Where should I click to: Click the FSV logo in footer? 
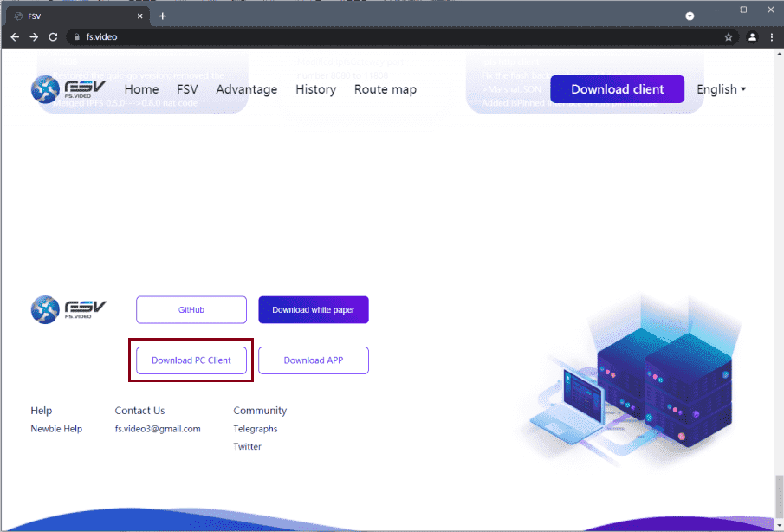point(68,309)
